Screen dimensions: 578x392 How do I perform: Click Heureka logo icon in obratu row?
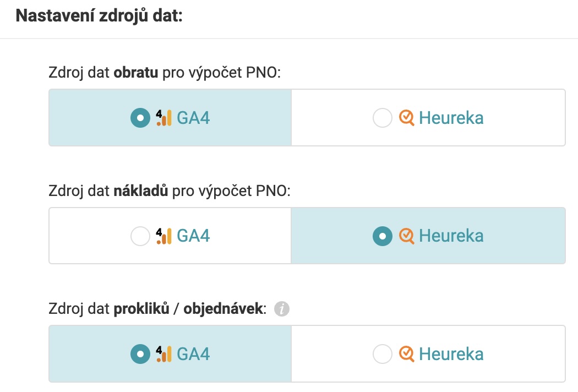click(x=407, y=118)
